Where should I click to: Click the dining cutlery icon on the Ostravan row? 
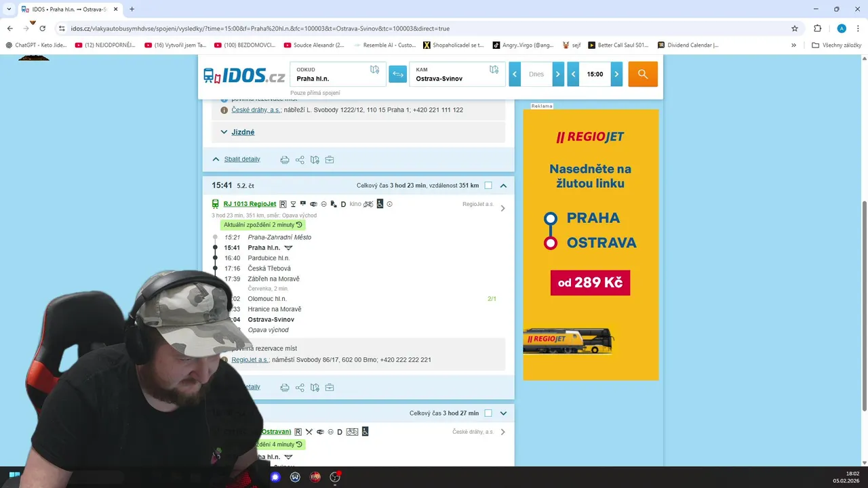point(309,432)
